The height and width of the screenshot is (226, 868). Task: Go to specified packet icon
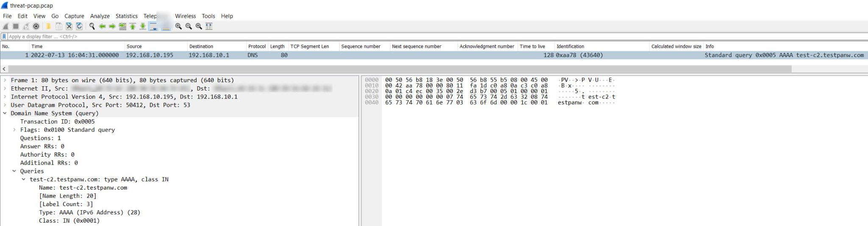(x=122, y=26)
